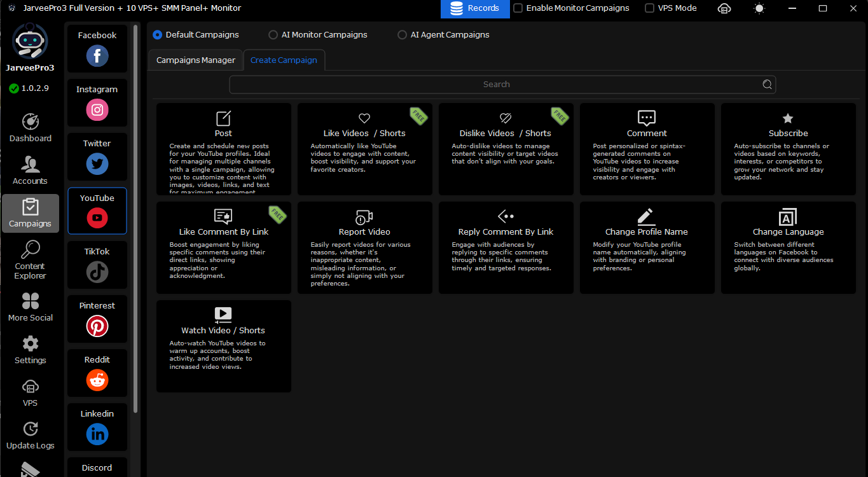Select AI Monitor Campaigns radio button
The height and width of the screenshot is (477, 868).
(273, 35)
